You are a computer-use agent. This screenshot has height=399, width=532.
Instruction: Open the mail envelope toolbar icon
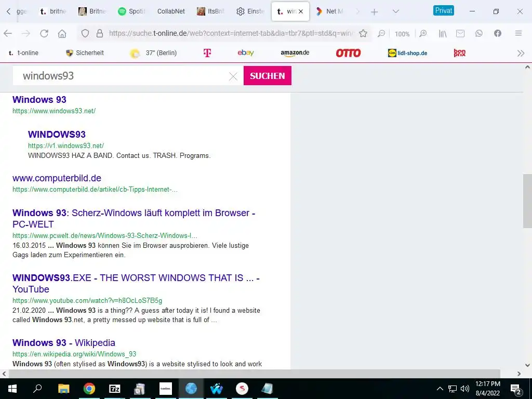(460, 33)
